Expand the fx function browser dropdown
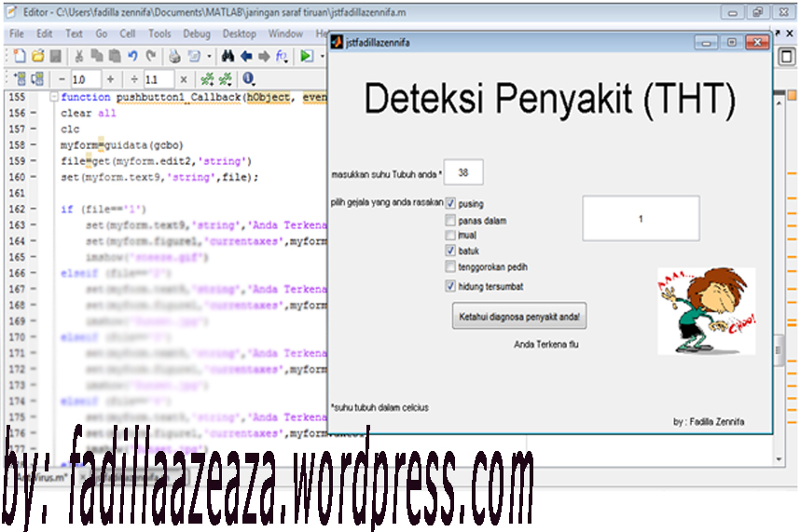The width and height of the screenshot is (800, 532). coord(282,56)
